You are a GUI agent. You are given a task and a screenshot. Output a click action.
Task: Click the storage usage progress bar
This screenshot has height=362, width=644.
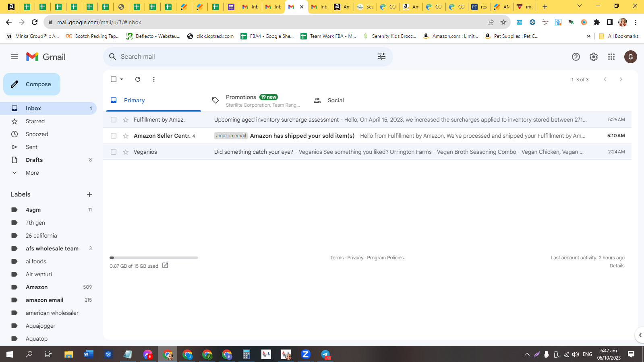(154, 258)
